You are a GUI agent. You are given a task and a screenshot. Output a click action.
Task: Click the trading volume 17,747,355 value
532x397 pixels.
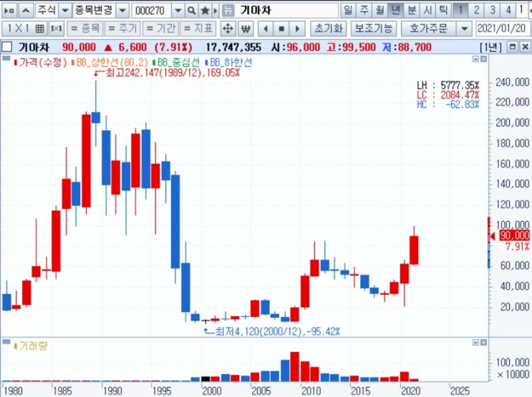pyautogui.click(x=233, y=47)
